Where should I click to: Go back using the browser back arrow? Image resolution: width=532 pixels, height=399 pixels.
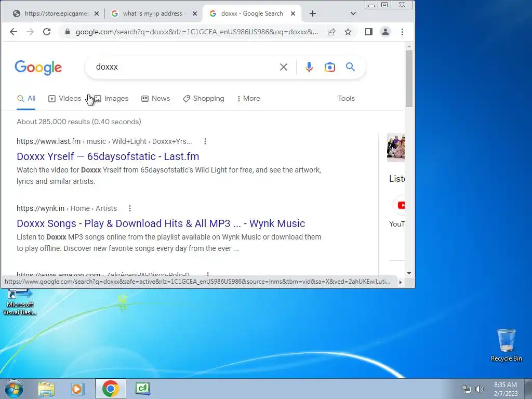[14, 32]
